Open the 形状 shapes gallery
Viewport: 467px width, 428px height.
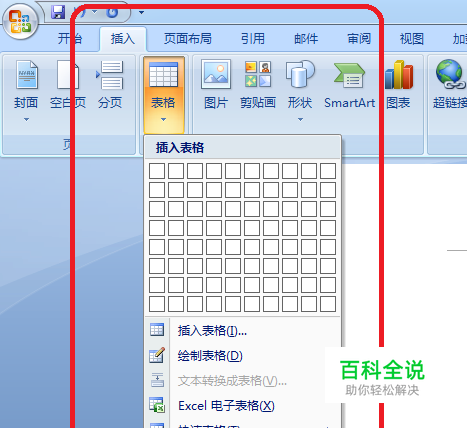click(x=300, y=85)
